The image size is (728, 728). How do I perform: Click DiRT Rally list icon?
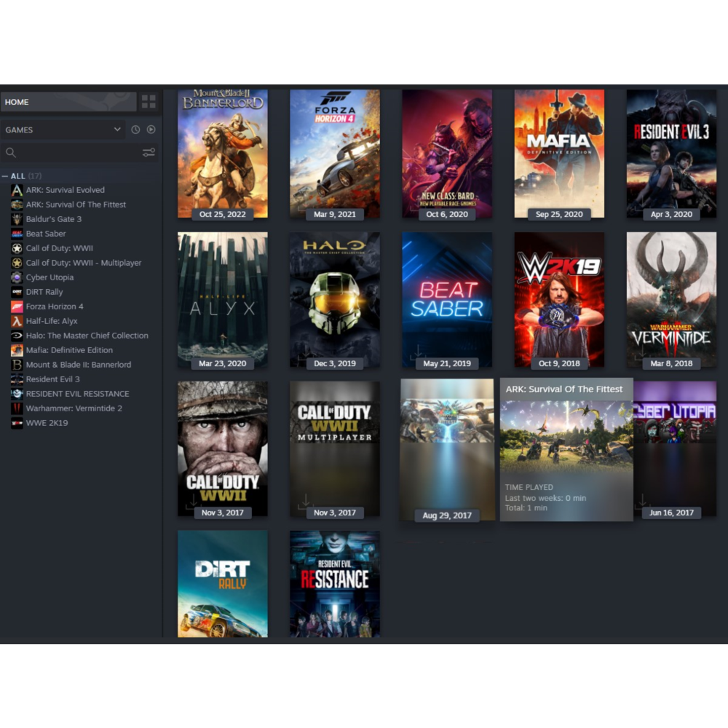click(17, 292)
